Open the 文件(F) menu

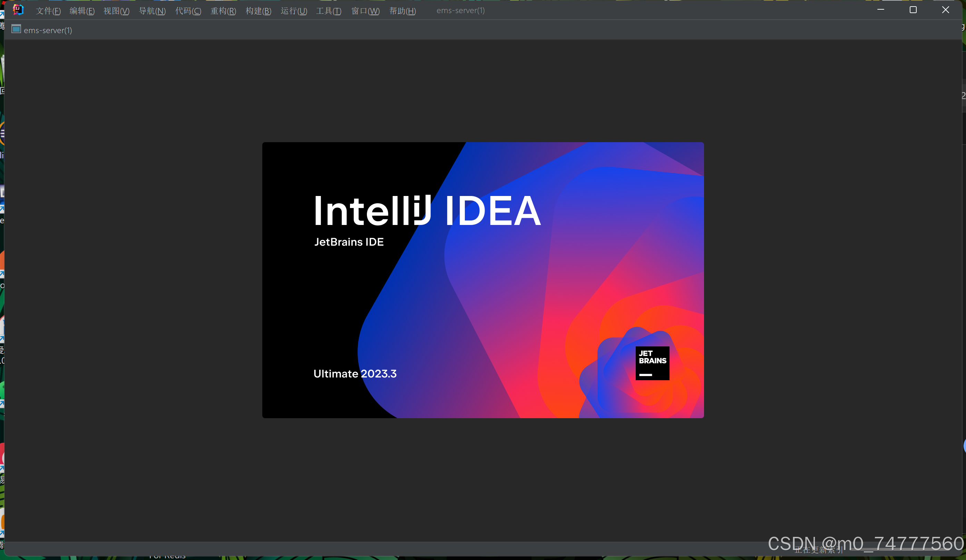tap(48, 11)
